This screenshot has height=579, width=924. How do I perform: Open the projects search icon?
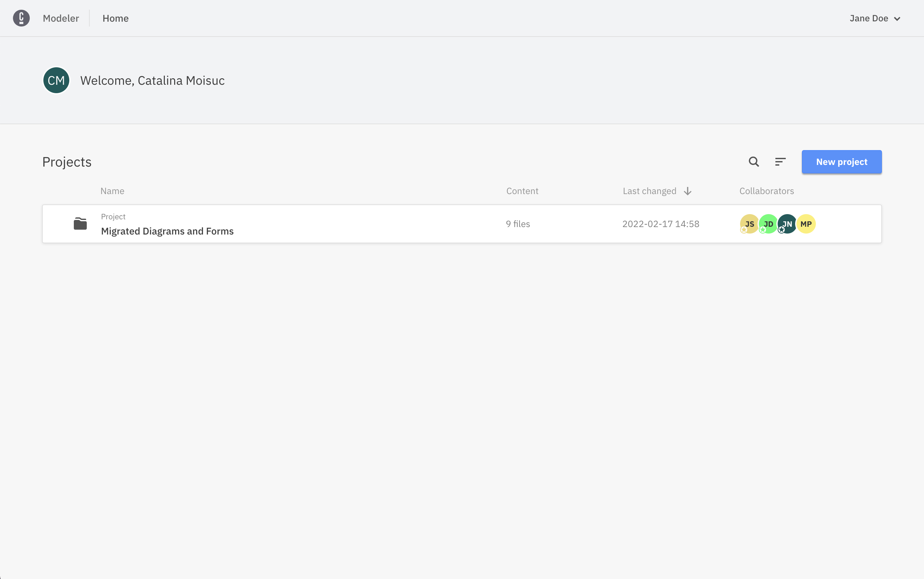pyautogui.click(x=753, y=162)
